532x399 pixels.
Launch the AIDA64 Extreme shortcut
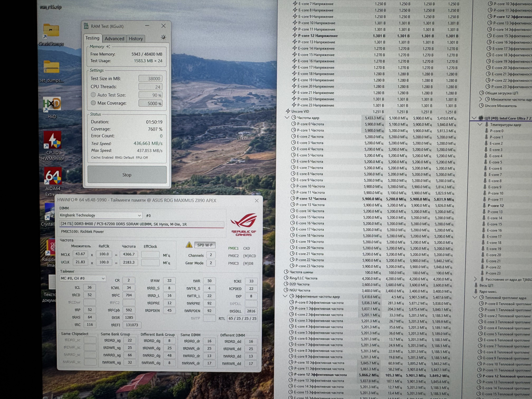(53, 176)
